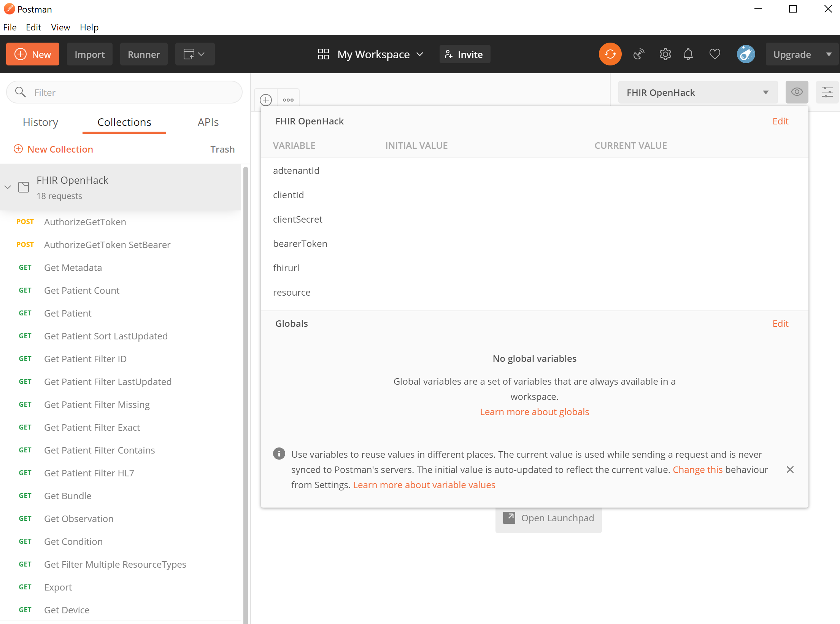The image size is (840, 624).
Task: Open the Edit menu
Action: tap(33, 27)
